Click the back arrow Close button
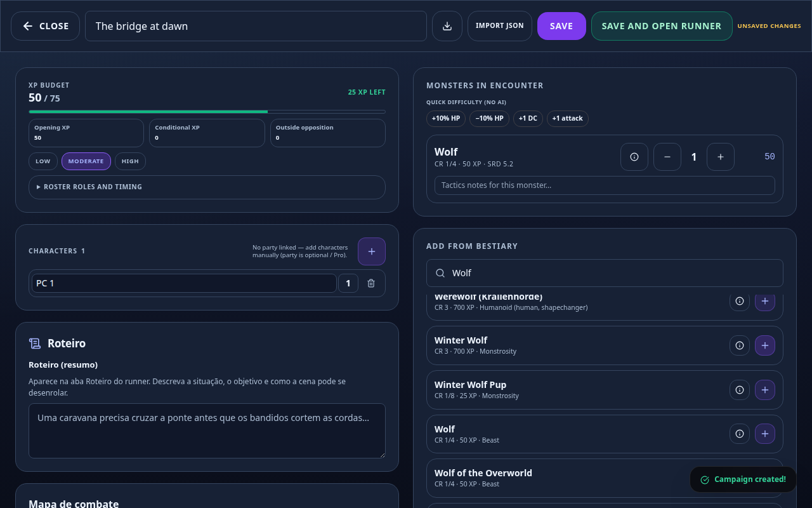 point(45,26)
